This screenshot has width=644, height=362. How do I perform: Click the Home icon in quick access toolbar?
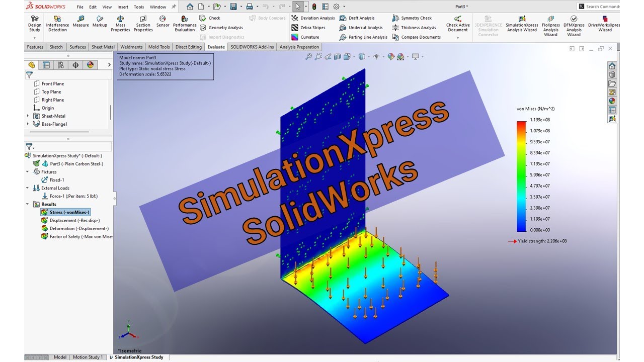click(190, 7)
